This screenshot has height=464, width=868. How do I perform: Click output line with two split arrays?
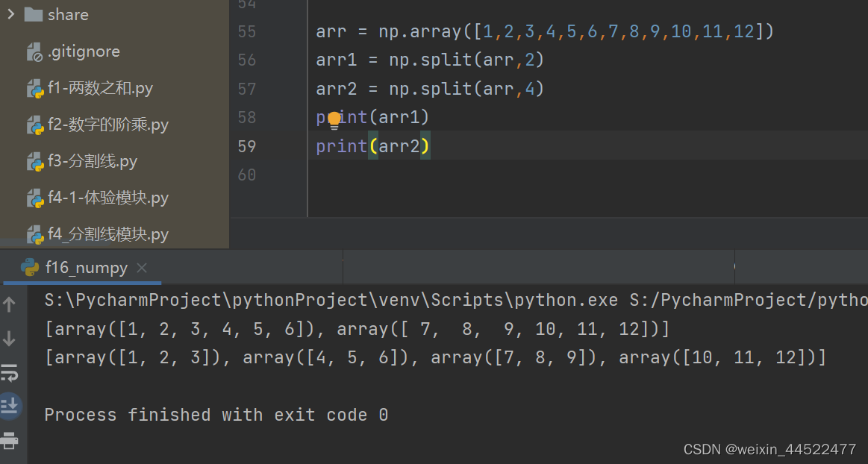[x=357, y=330]
